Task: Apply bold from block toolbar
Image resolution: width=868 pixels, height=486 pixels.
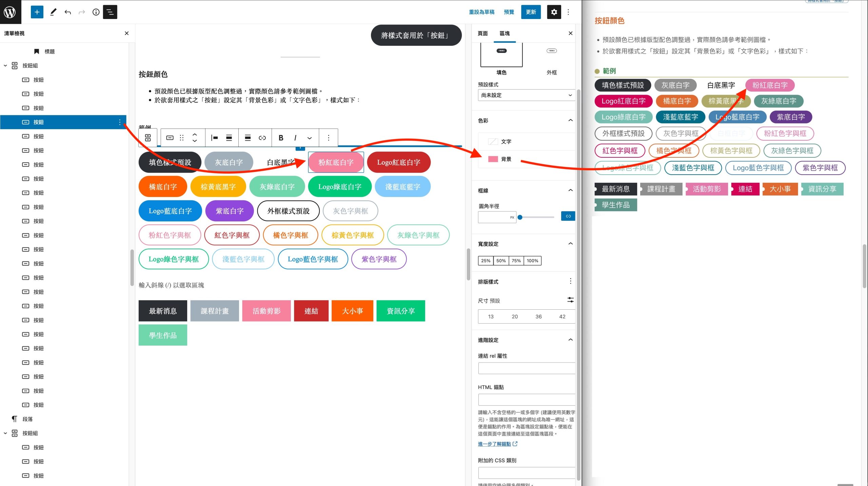Action: point(281,138)
